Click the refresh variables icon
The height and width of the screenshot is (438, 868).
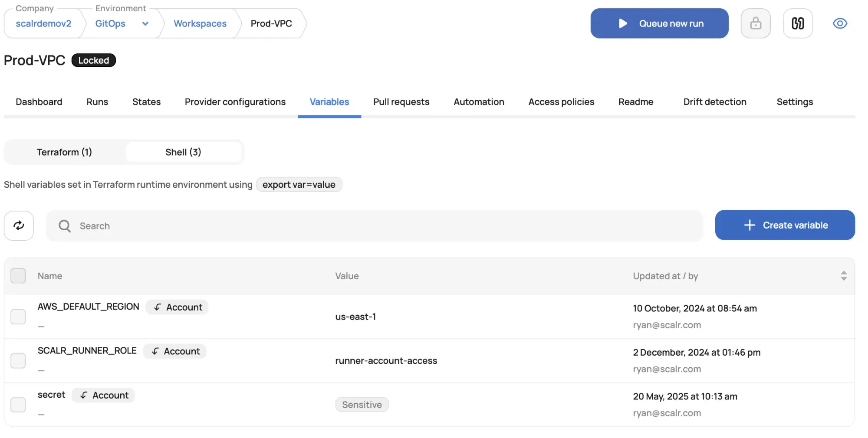click(19, 226)
